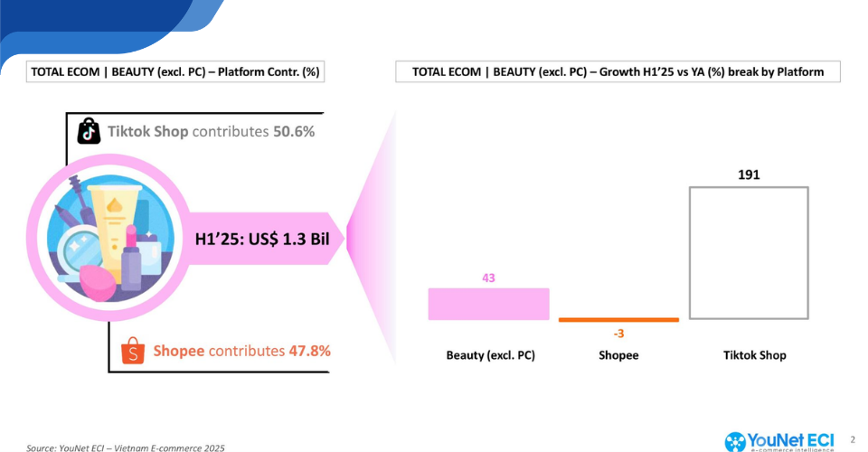The image size is (868, 452).
Task: Click 'Shopee contributes 47.8%' text
Action: pyautogui.click(x=241, y=350)
